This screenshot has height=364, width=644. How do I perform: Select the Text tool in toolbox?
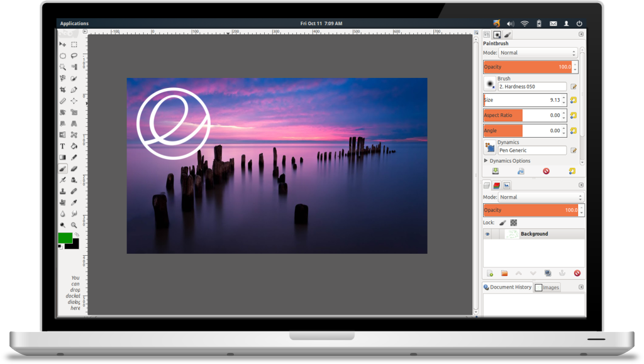tap(63, 146)
